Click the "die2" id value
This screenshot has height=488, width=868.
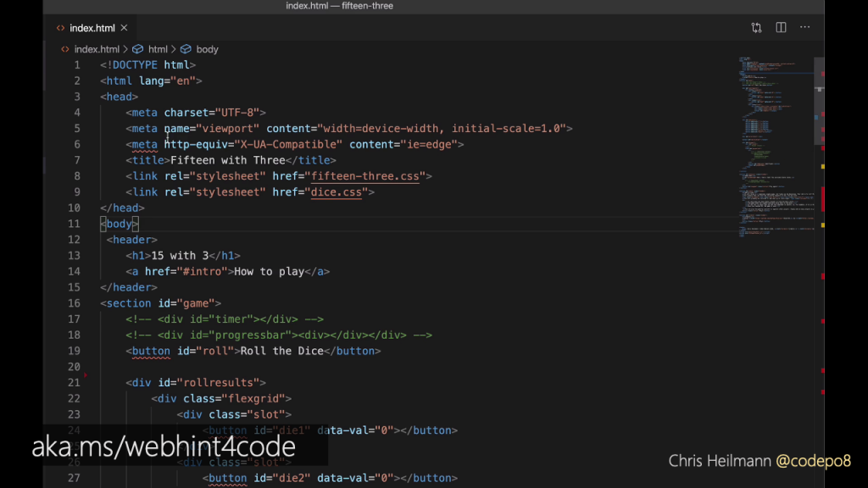coord(292,478)
